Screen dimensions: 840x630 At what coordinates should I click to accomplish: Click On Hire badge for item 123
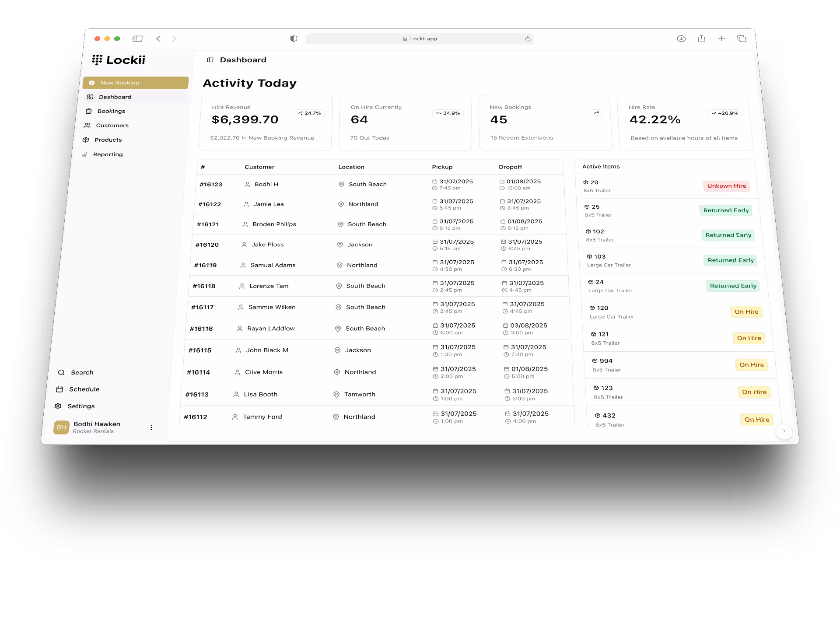754,392
